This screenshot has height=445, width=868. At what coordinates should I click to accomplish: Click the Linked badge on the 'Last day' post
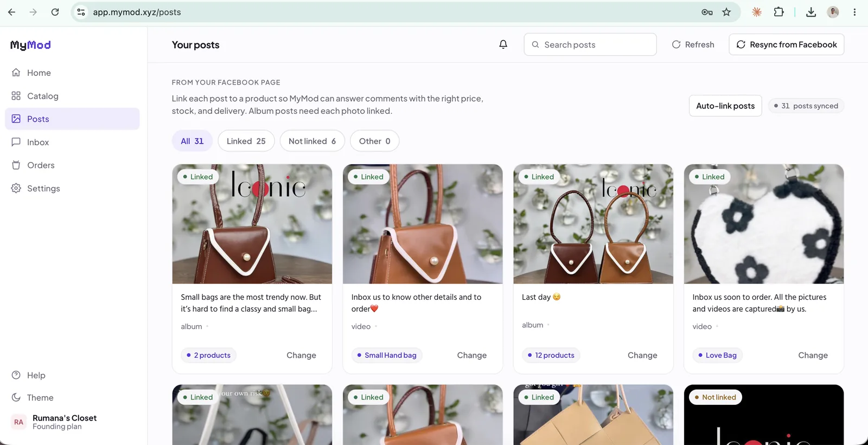coord(539,177)
